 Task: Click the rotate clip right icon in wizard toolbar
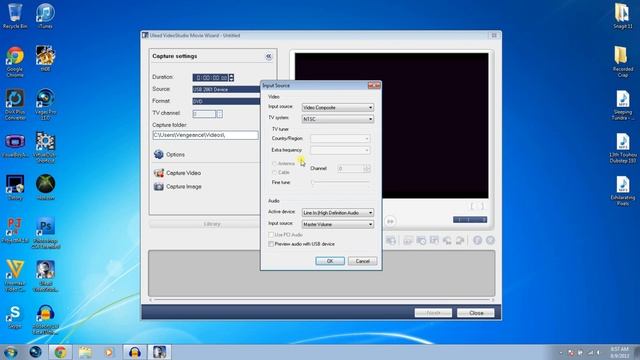pyautogui.click(x=460, y=240)
